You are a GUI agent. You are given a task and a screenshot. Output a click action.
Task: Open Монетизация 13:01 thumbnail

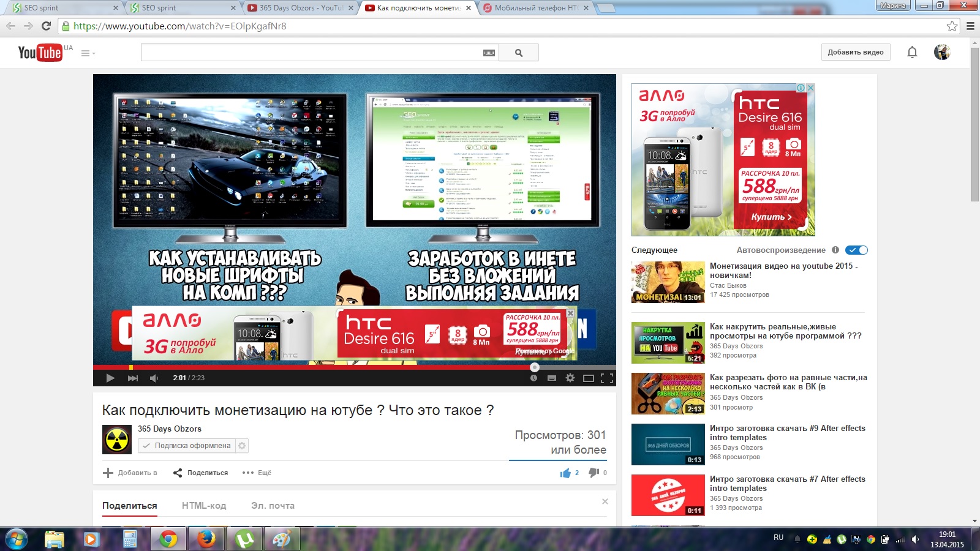[x=668, y=282]
